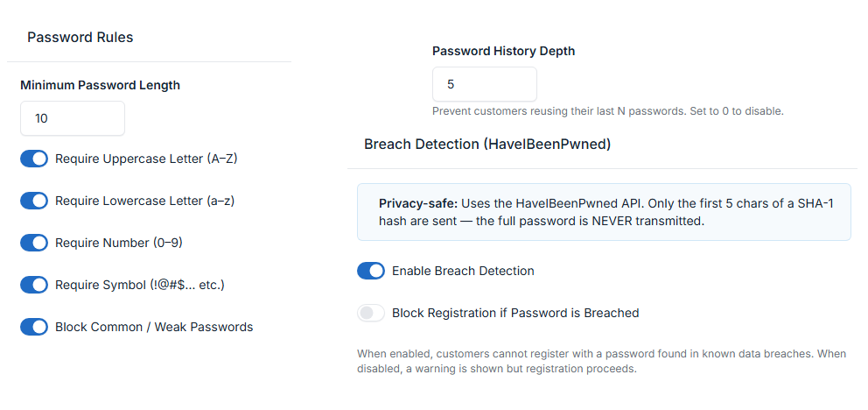The image size is (868, 410).
Task: Click the 'Enable Breach Detection' label text
Action: (463, 271)
